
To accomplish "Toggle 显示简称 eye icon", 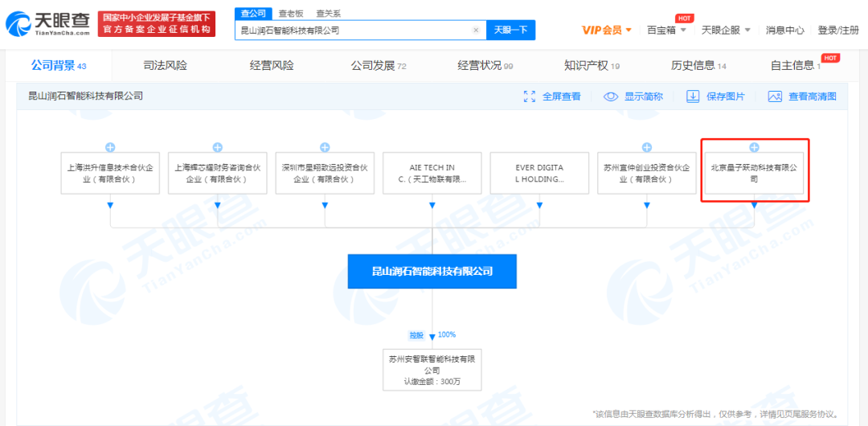I will 611,96.
